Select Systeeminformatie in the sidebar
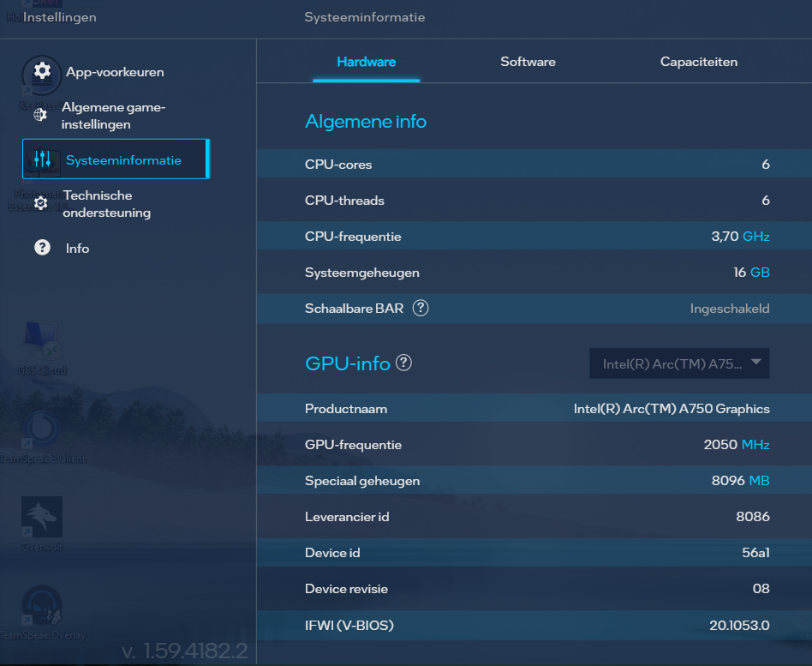Viewport: 812px width, 666px height. coord(116,159)
